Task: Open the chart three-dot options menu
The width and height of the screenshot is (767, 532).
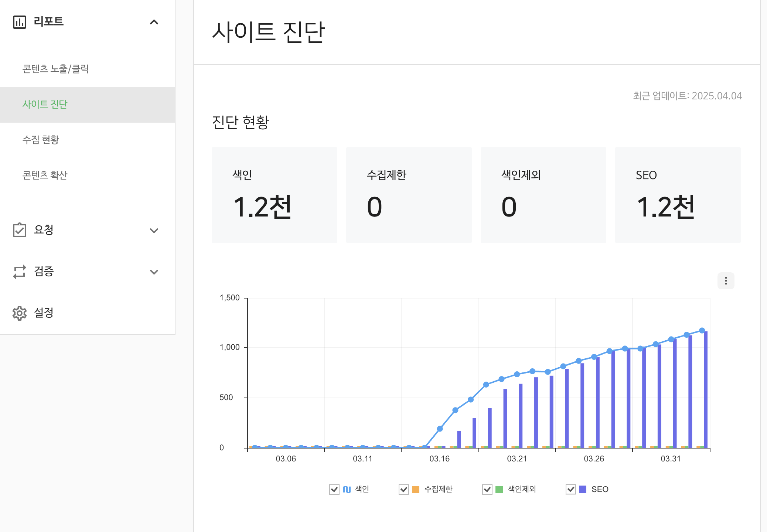Action: point(726,281)
